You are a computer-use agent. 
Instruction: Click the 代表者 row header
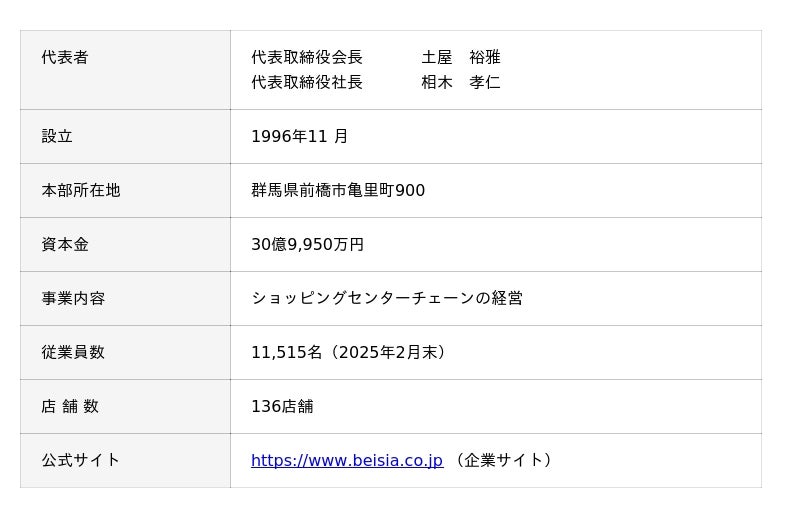(65, 58)
